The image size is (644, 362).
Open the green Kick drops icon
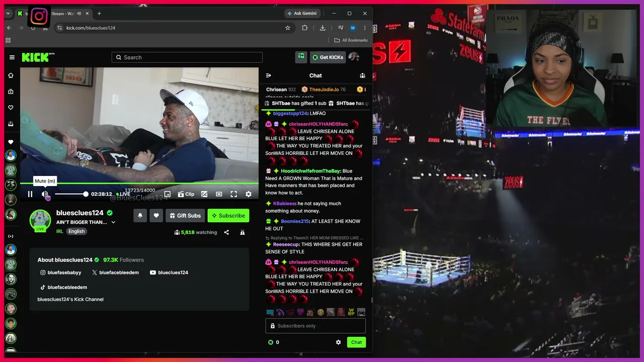click(x=301, y=57)
